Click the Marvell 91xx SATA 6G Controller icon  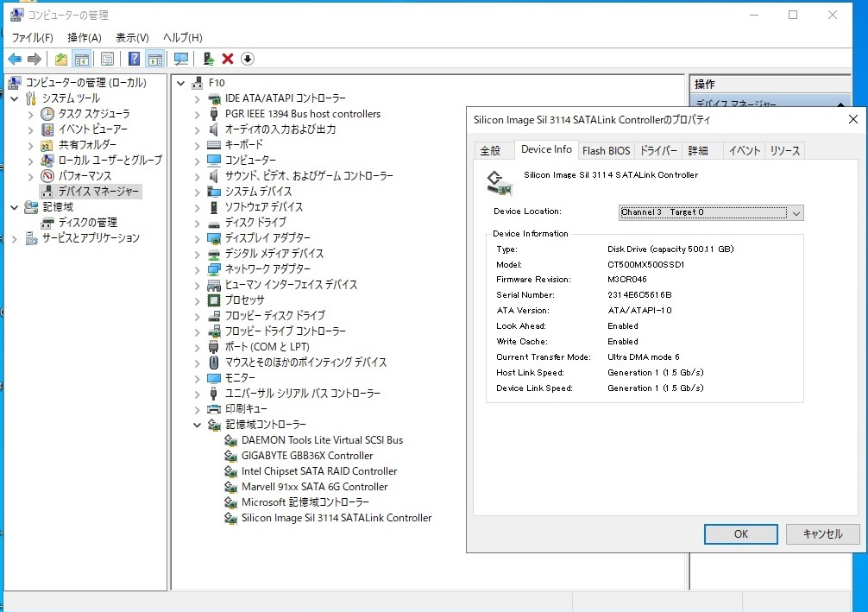click(x=231, y=487)
